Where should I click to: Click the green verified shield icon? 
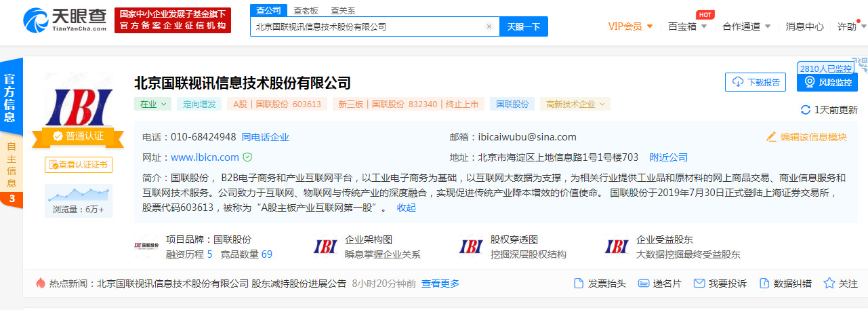(247, 157)
